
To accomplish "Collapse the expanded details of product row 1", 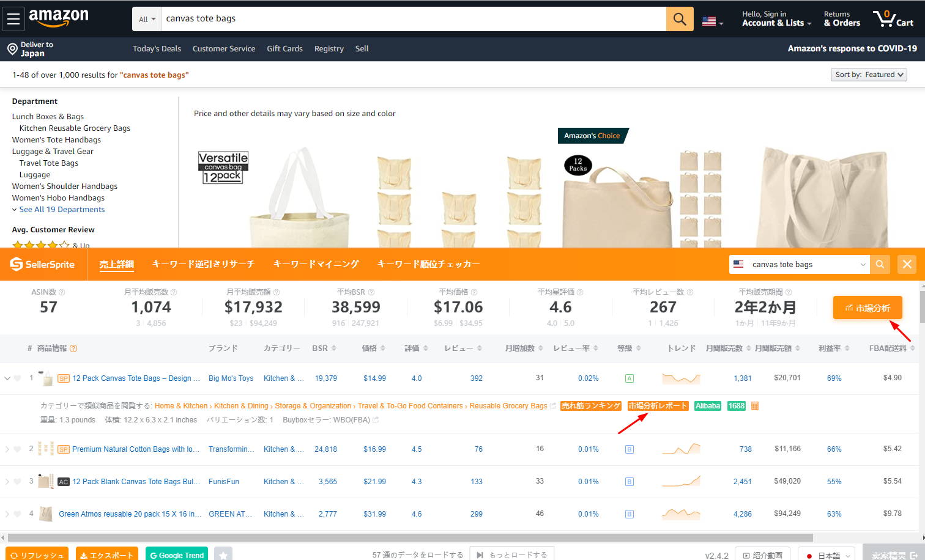I will tap(7, 378).
